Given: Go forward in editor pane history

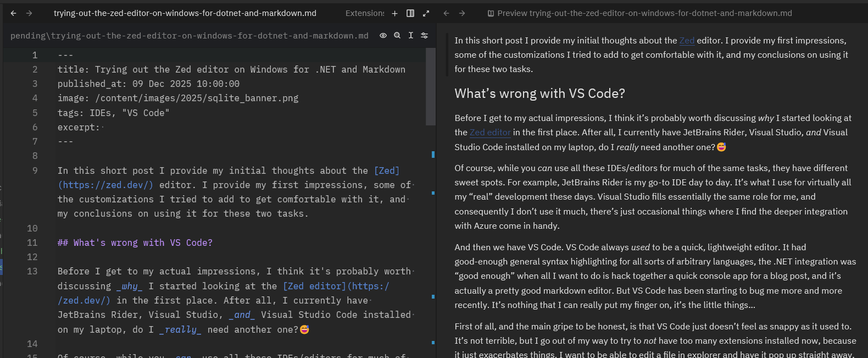Looking at the screenshot, I should tap(29, 13).
